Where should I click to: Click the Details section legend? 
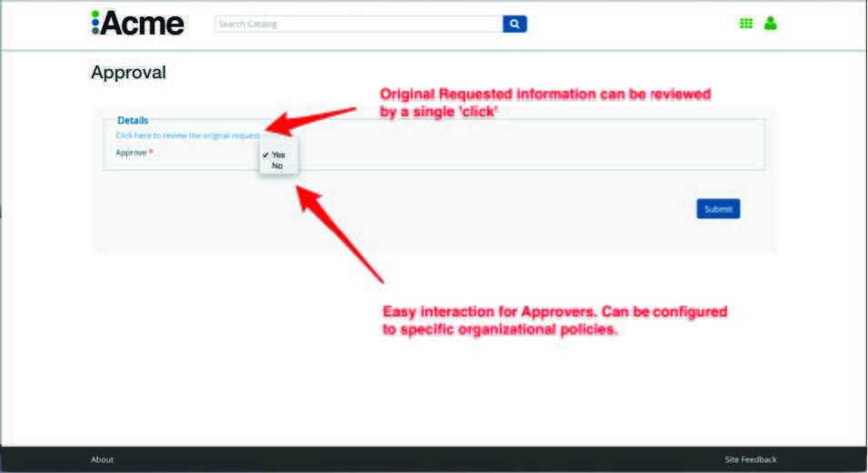point(133,120)
